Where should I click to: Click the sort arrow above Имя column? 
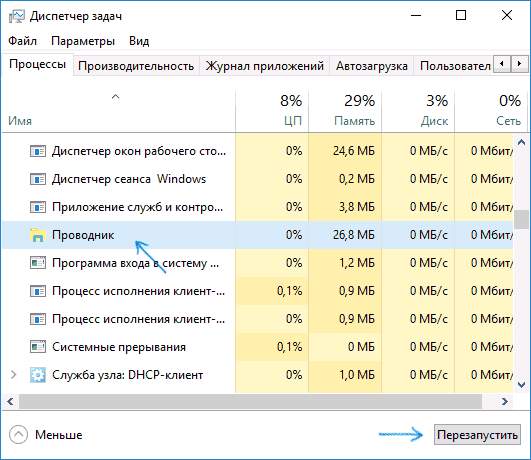click(115, 97)
